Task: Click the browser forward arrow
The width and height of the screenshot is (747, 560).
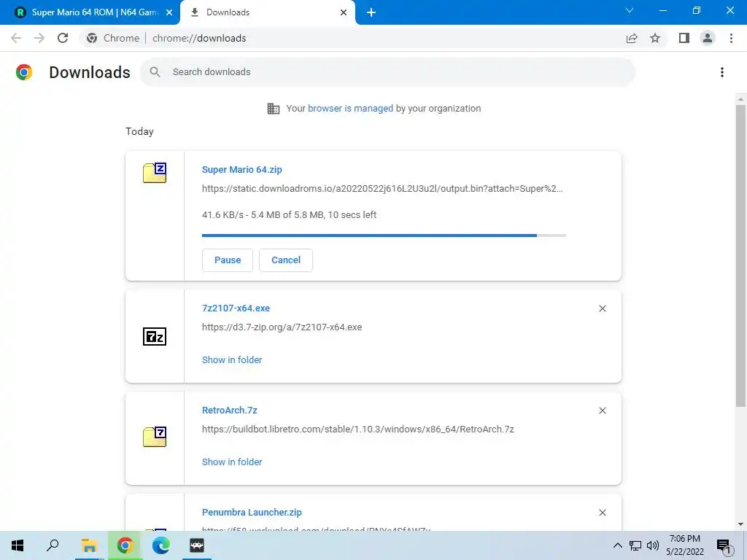Action: pos(39,38)
